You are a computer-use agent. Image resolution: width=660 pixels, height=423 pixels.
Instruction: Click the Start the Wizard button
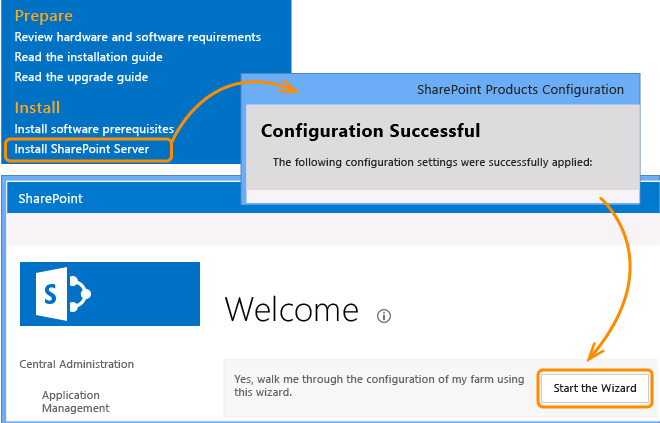[595, 388]
